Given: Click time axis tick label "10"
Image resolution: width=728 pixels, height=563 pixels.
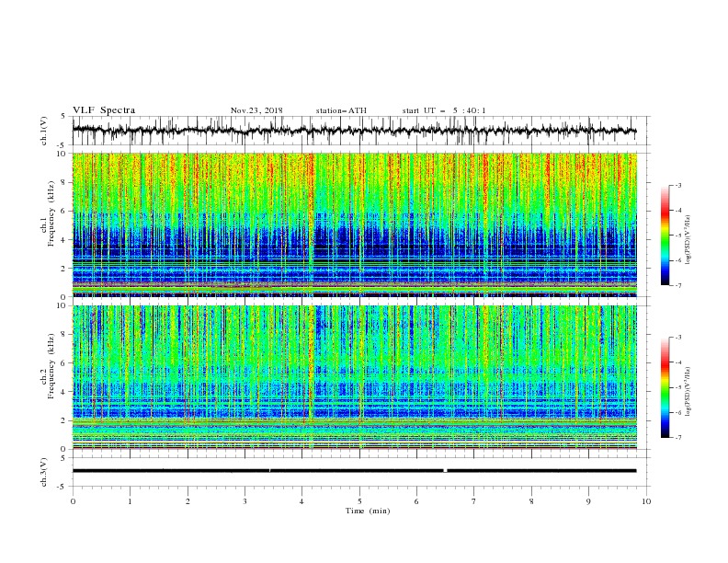Looking at the screenshot, I should tap(646, 501).
